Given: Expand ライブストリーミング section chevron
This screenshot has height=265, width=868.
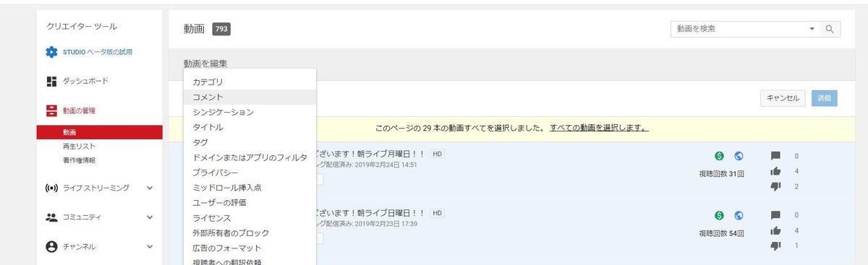Looking at the screenshot, I should coord(150,188).
